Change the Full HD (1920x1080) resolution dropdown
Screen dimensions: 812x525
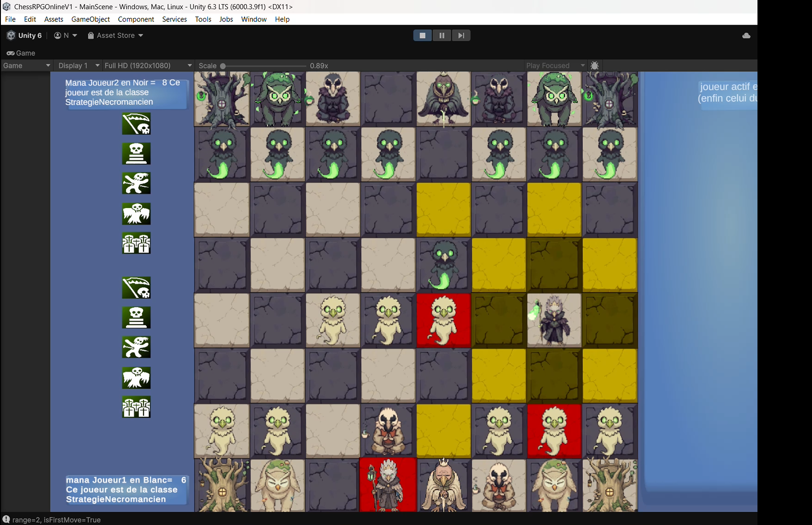point(148,66)
